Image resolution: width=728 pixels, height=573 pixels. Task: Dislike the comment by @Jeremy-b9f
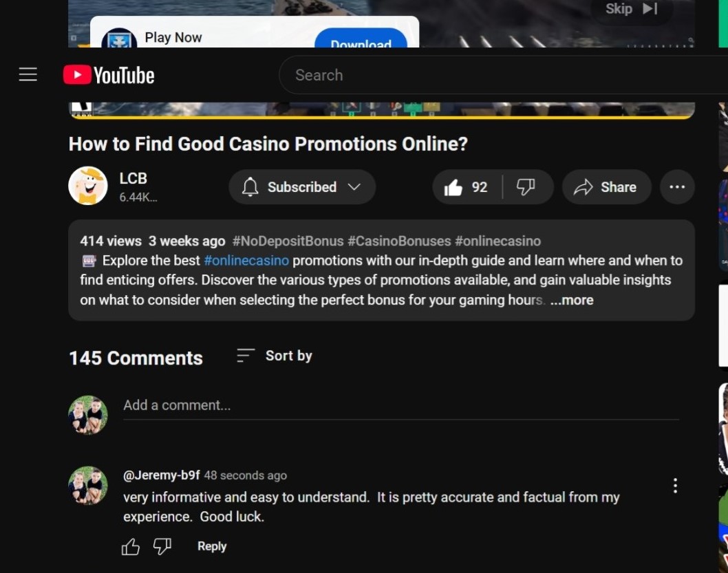click(x=162, y=547)
